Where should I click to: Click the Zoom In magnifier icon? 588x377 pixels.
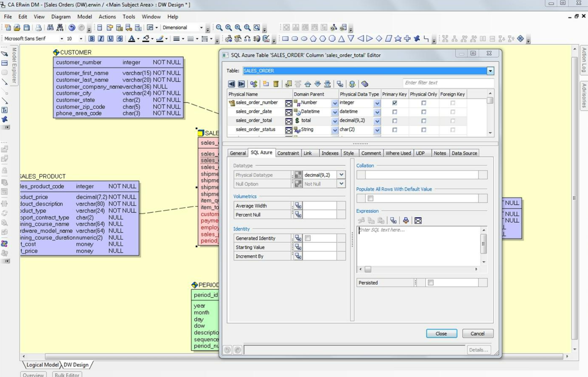pyautogui.click(x=229, y=28)
